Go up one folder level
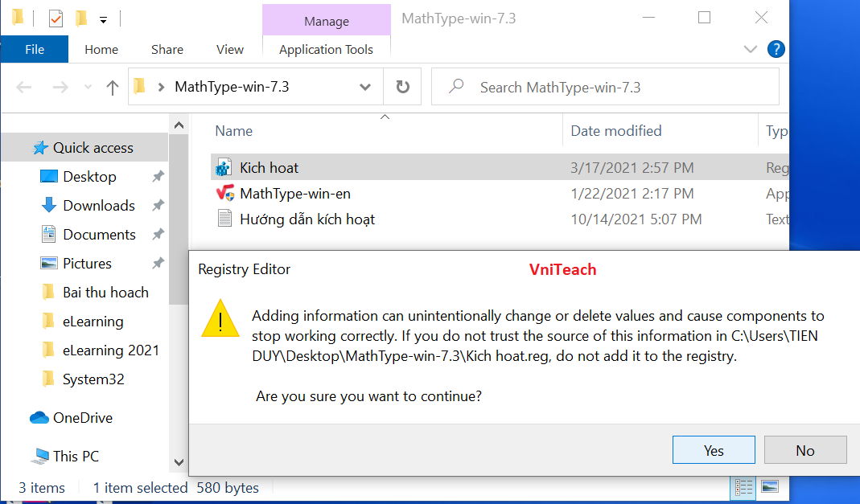The width and height of the screenshot is (860, 504). [x=113, y=87]
